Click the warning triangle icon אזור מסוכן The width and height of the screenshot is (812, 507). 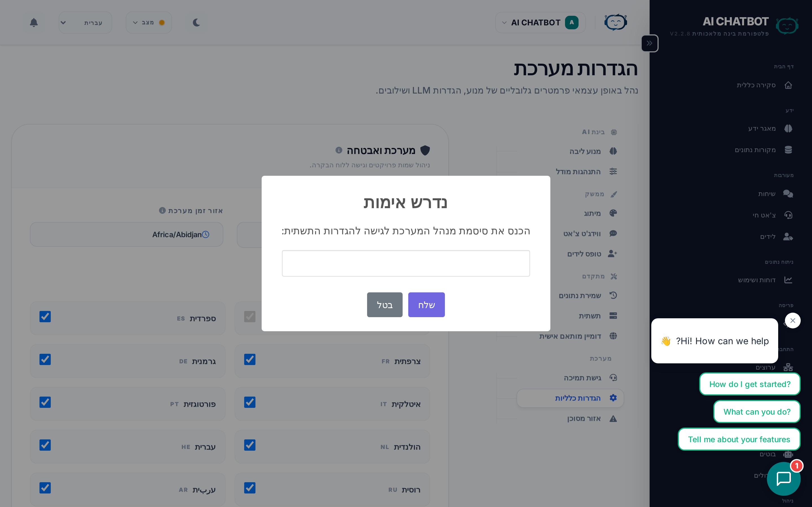point(613,419)
